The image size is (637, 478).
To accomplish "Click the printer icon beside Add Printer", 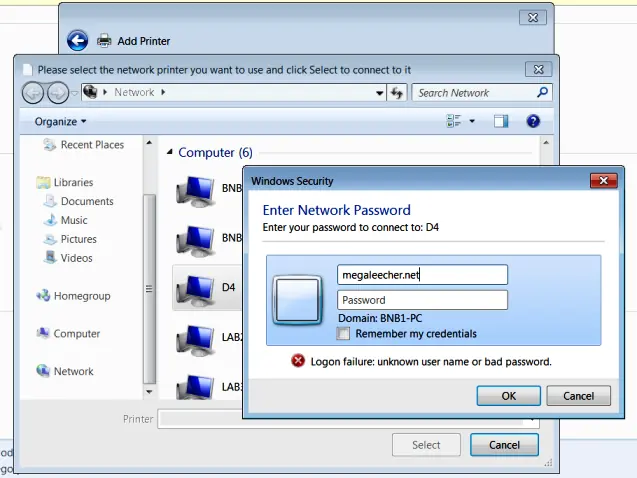I will point(104,41).
